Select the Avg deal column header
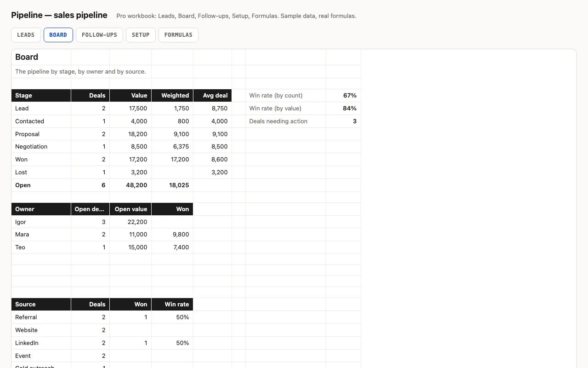 213,96
